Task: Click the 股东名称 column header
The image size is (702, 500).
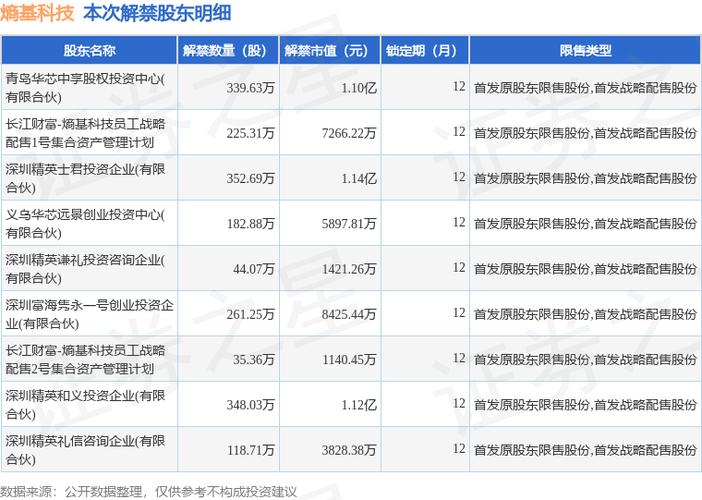Action: click(x=90, y=50)
